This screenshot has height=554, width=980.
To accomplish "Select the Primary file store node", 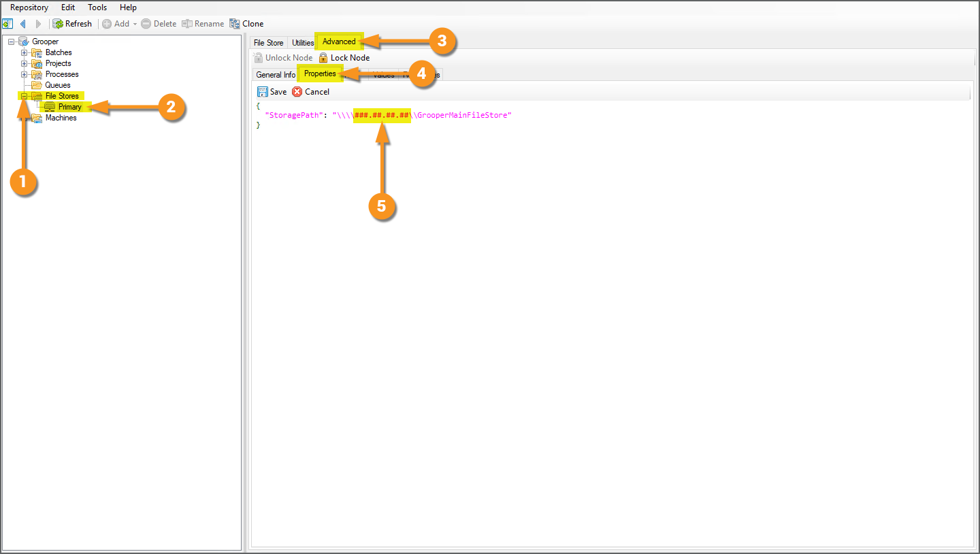I will click(x=69, y=107).
